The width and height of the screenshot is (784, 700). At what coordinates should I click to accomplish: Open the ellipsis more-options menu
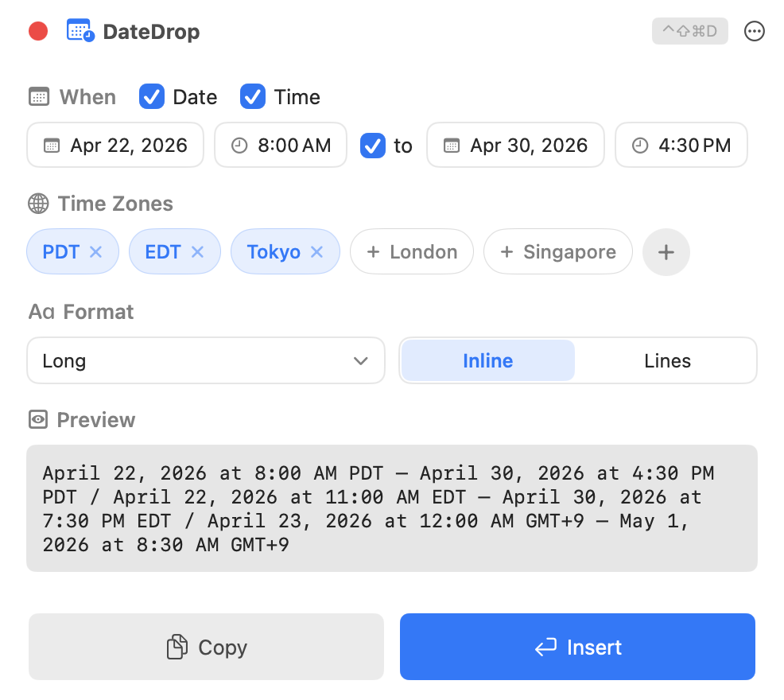tap(754, 31)
